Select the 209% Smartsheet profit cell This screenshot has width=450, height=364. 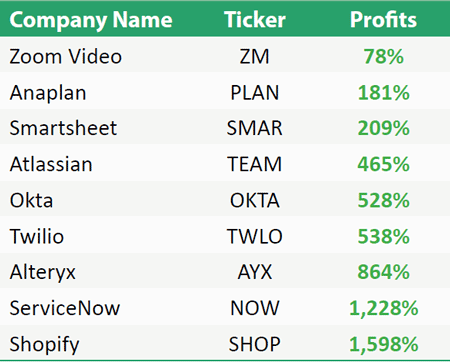click(x=384, y=128)
